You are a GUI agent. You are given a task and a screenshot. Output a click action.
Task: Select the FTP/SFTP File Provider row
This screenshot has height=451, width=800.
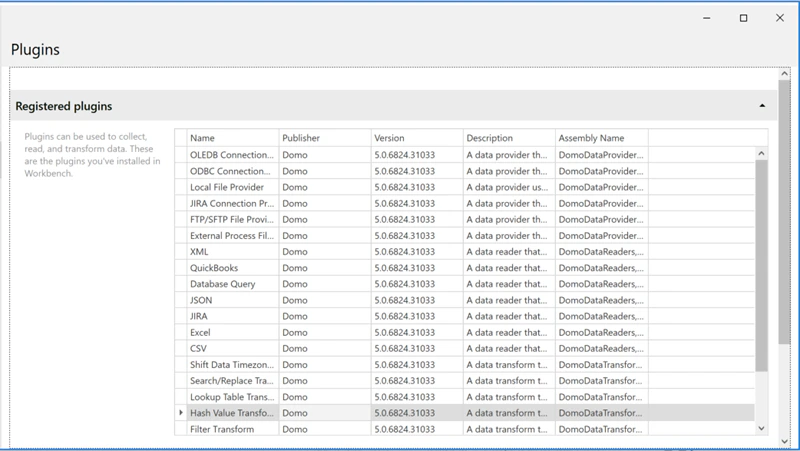coord(464,219)
